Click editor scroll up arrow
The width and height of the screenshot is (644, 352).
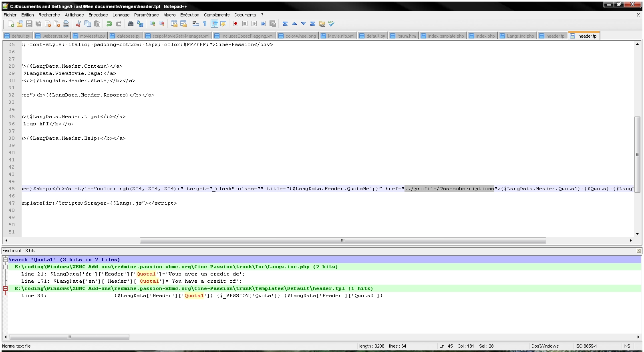click(x=637, y=44)
